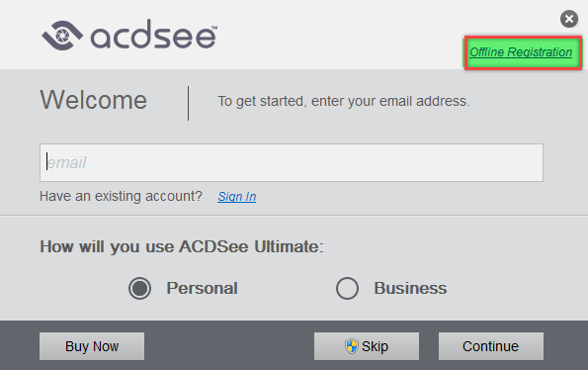Click the Personal option label text
The width and height of the screenshot is (588, 370).
tap(202, 288)
